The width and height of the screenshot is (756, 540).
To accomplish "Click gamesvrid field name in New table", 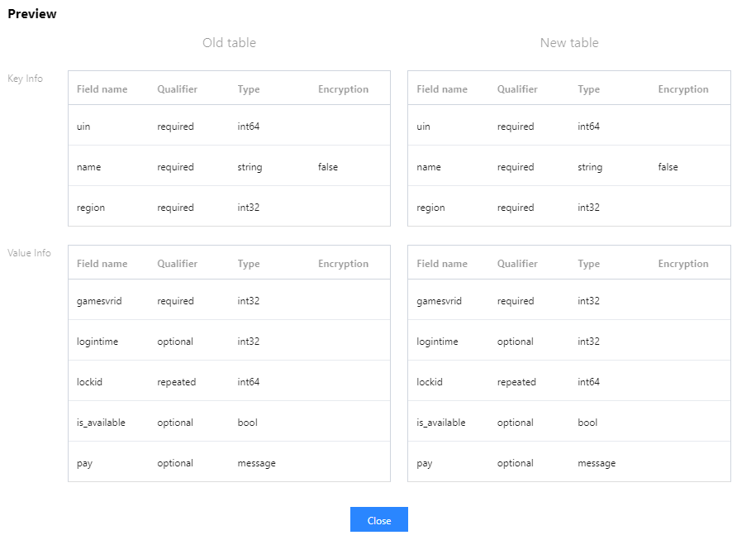I will click(439, 301).
